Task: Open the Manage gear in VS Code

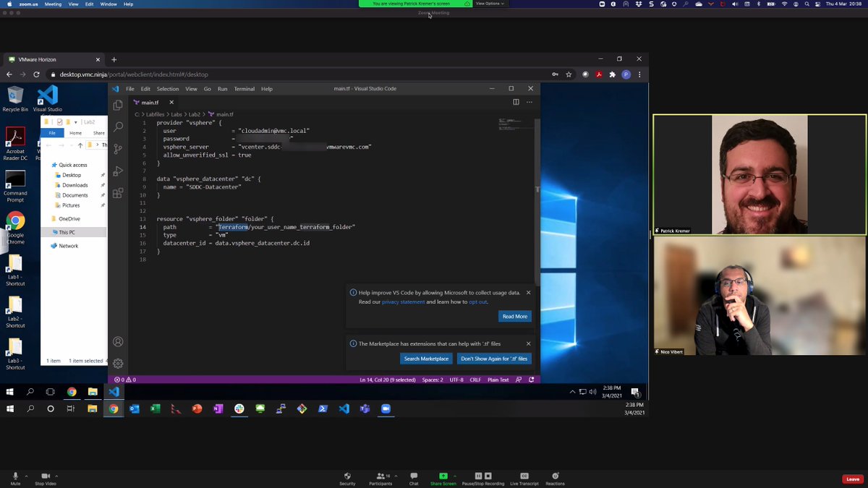Action: [118, 364]
